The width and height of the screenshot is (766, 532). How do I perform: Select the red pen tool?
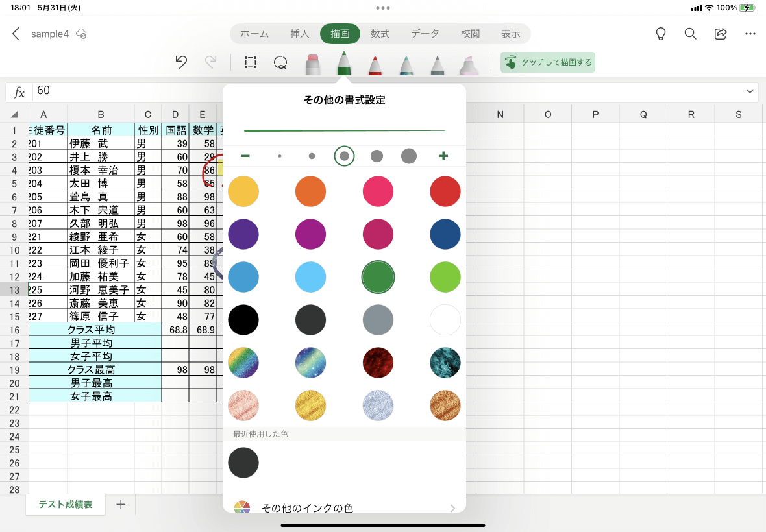click(x=375, y=65)
